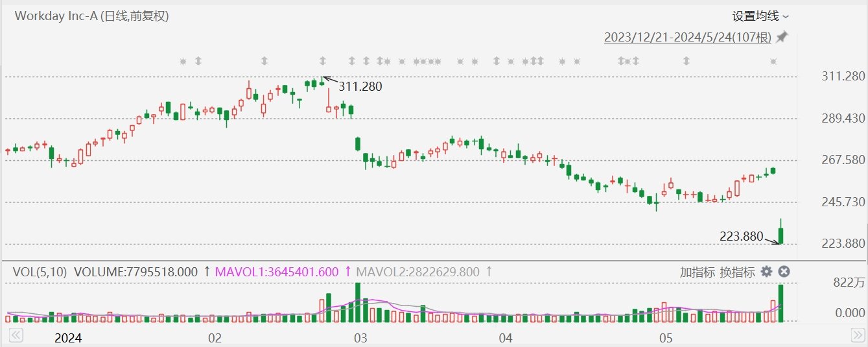Click the leftmost star event marker
The height and width of the screenshot is (347, 868).
pos(183,62)
